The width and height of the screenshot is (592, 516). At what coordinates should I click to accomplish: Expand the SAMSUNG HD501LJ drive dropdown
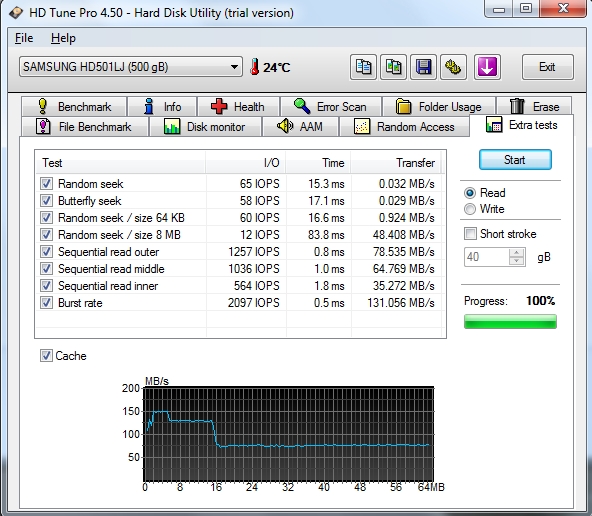[x=131, y=67]
